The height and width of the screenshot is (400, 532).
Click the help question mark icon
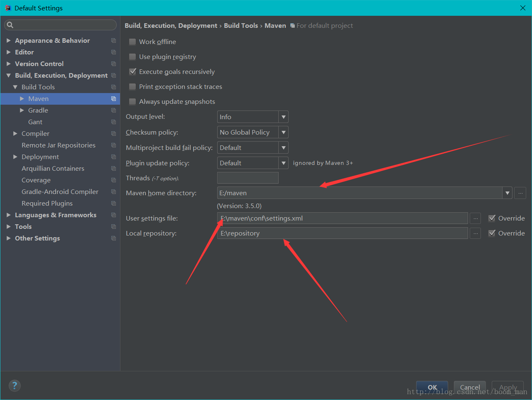15,385
